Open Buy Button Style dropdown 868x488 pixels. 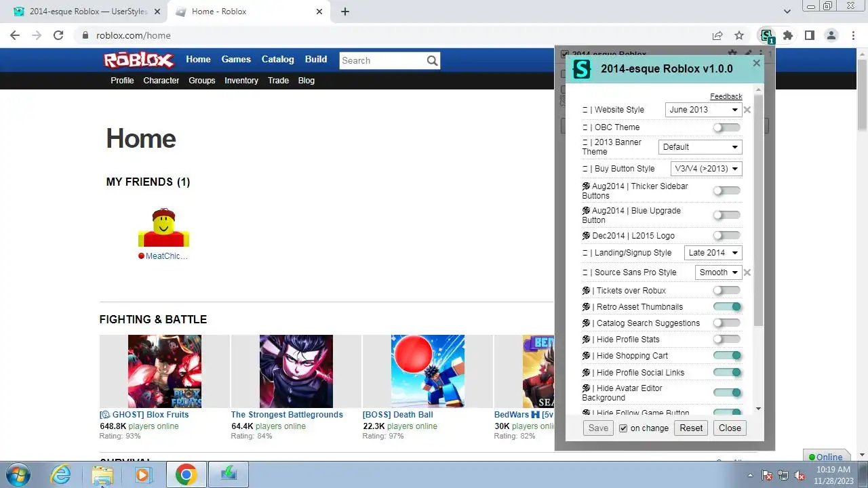(706, 169)
